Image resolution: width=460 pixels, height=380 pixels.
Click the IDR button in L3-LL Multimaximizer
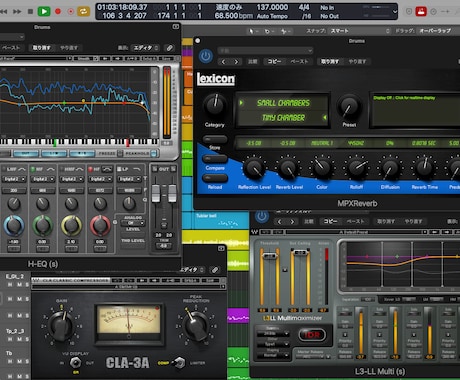coord(312,335)
